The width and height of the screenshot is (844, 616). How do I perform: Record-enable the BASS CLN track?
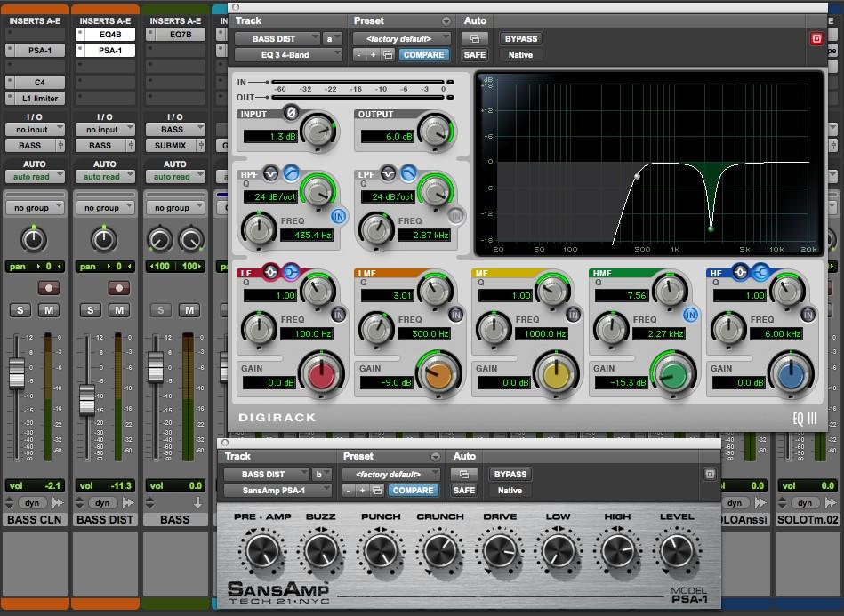(x=48, y=288)
